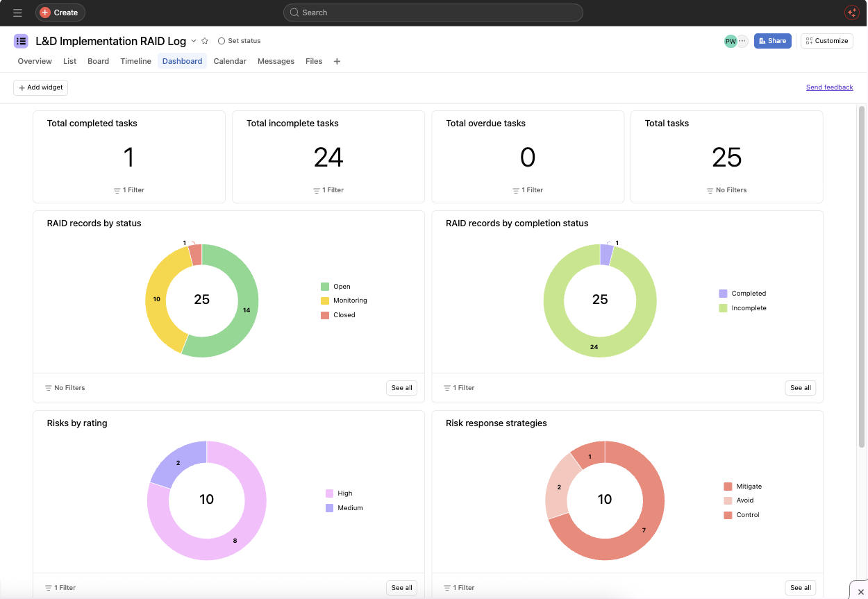Open the Customize panel

(826, 41)
